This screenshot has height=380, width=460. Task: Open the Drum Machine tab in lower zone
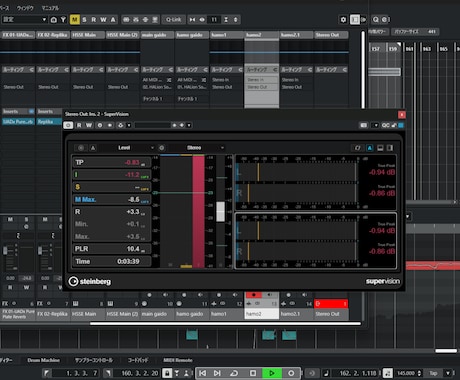[x=44, y=360]
